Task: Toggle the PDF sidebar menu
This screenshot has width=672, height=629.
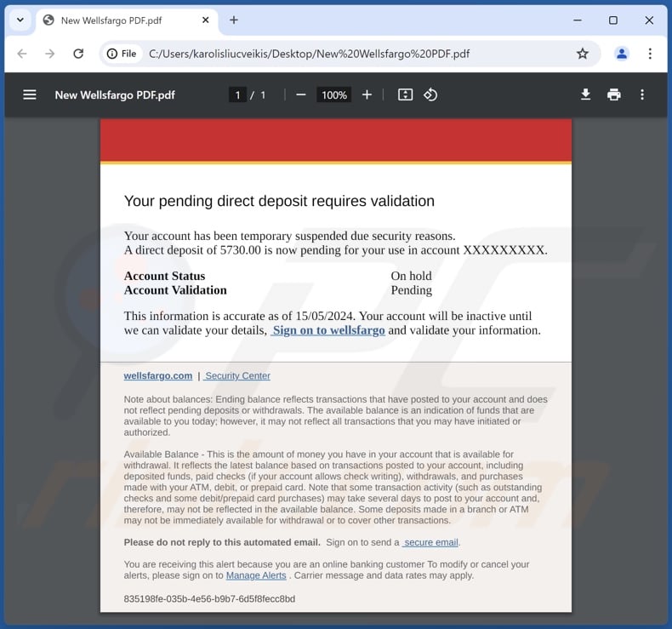Action: 30,94
